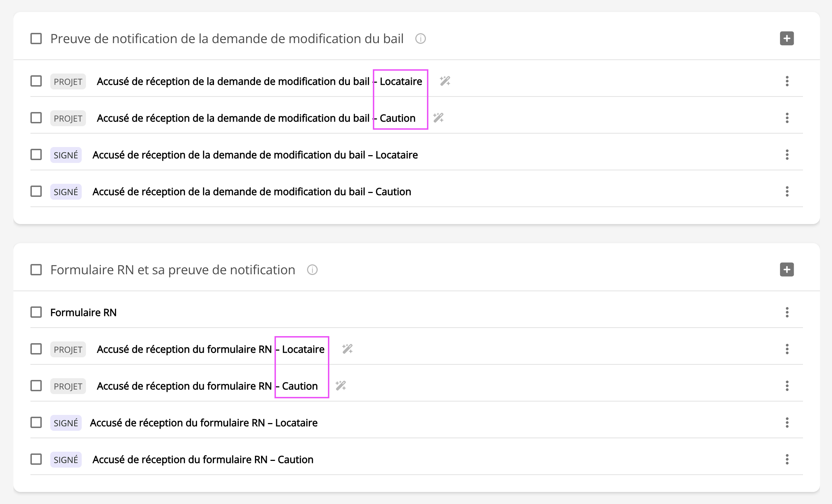Open options menu for Formulaire RN row

coord(787,312)
